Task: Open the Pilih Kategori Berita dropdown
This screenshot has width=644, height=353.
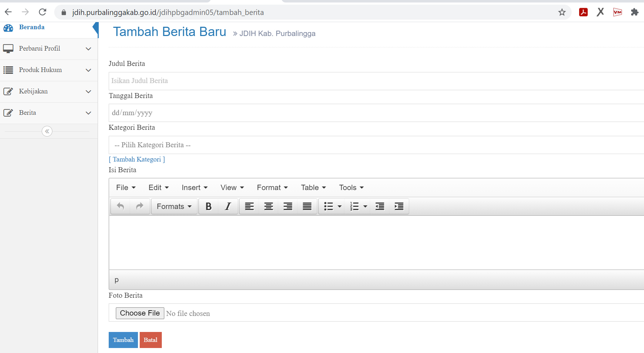Action: [376, 145]
